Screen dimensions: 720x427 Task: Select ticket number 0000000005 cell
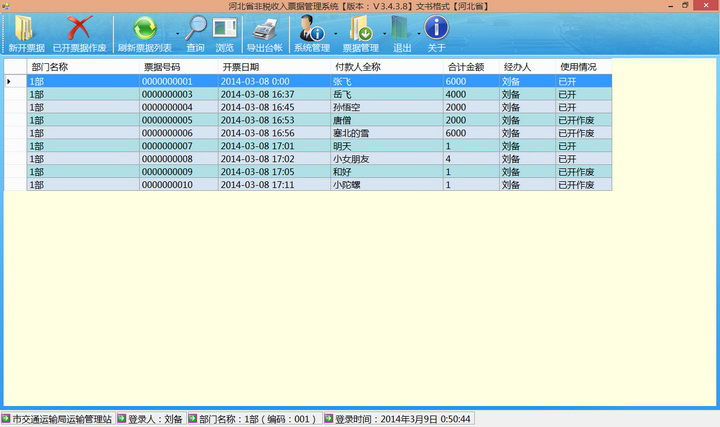click(179, 120)
